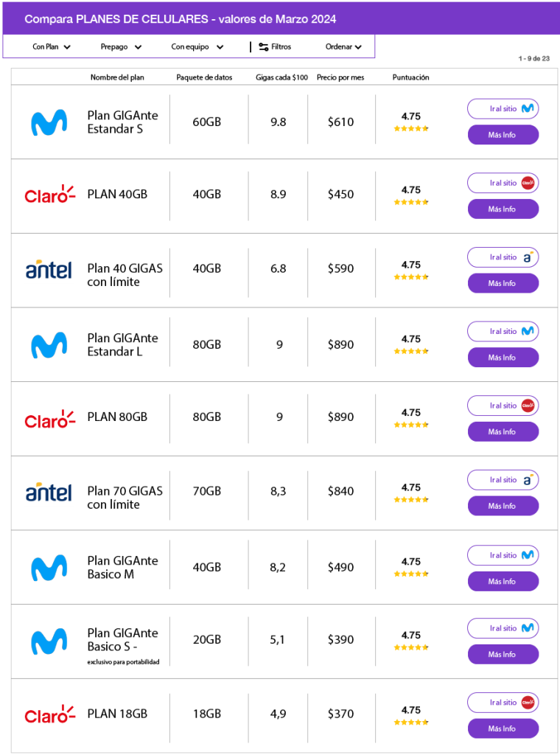Click Claro logo next to PLAN 80GB
Screen dimensions: 560x755
click(49, 419)
